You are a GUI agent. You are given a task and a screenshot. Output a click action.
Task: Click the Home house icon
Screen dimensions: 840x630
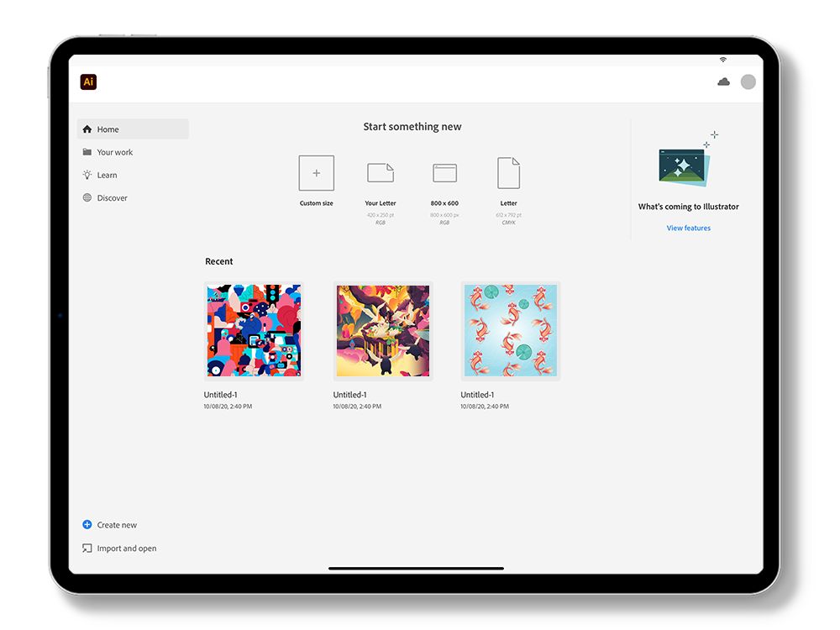(x=87, y=129)
